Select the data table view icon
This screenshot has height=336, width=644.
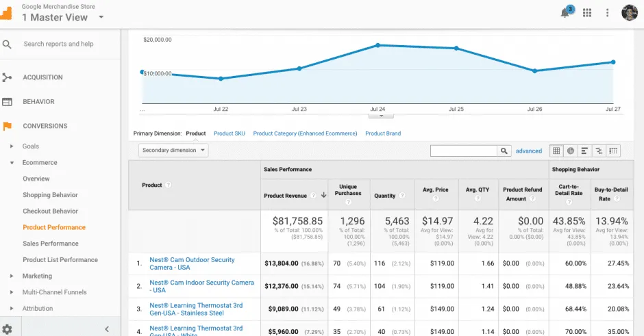(556, 151)
